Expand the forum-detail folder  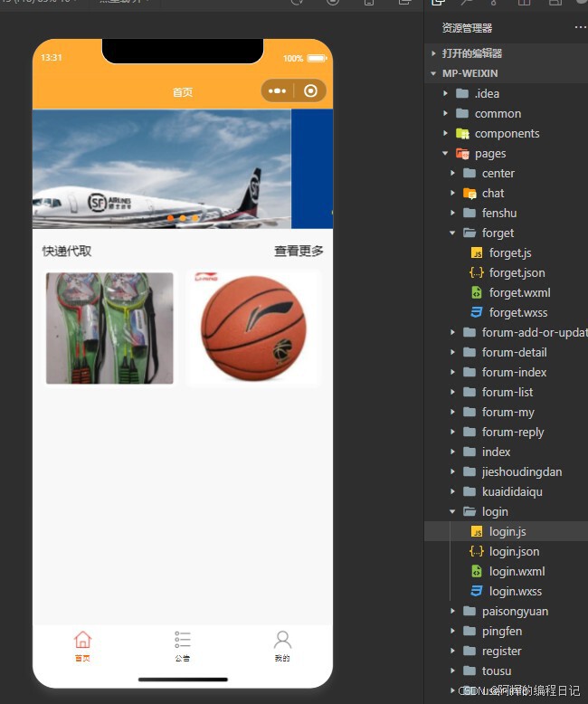[506, 352]
